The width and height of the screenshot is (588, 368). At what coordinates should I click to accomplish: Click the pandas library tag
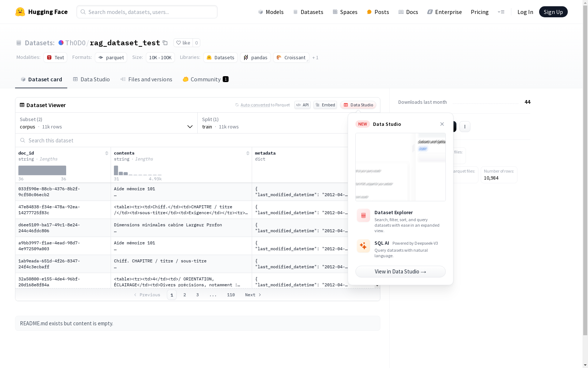coord(255,57)
